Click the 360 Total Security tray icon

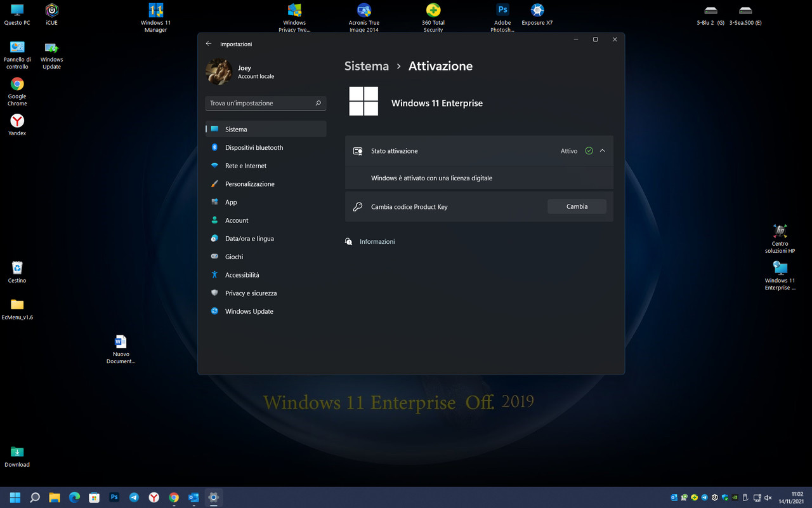coord(694,498)
